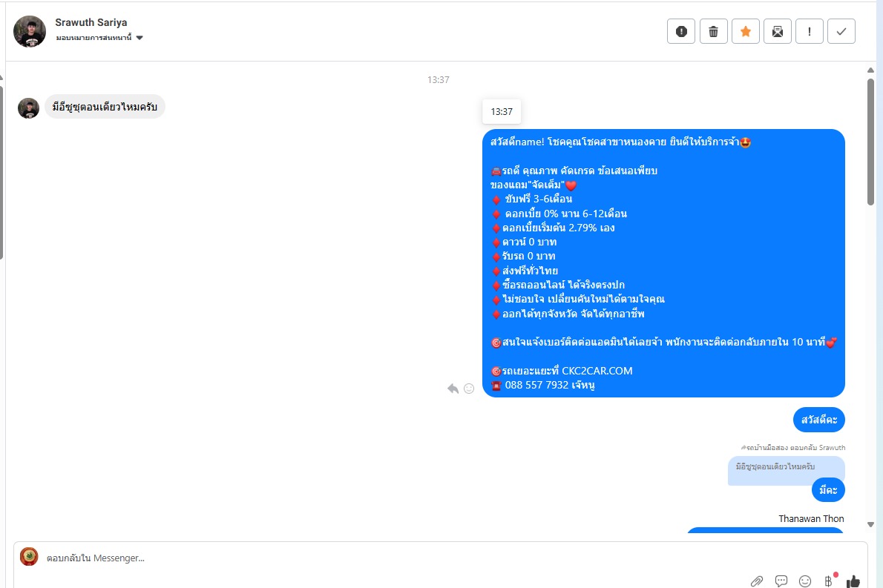Delete conversation using trash can icon

[x=714, y=31]
